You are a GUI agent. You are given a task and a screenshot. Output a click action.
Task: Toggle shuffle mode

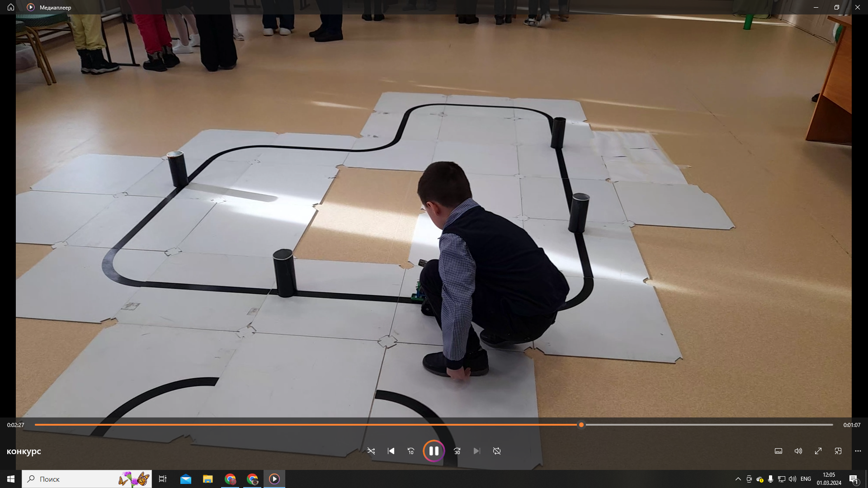point(371,451)
